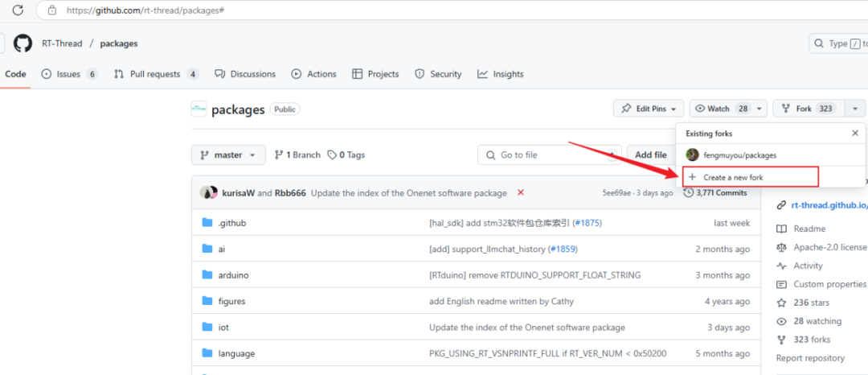Close the Existing forks popup
The width and height of the screenshot is (868, 375).
tap(854, 134)
